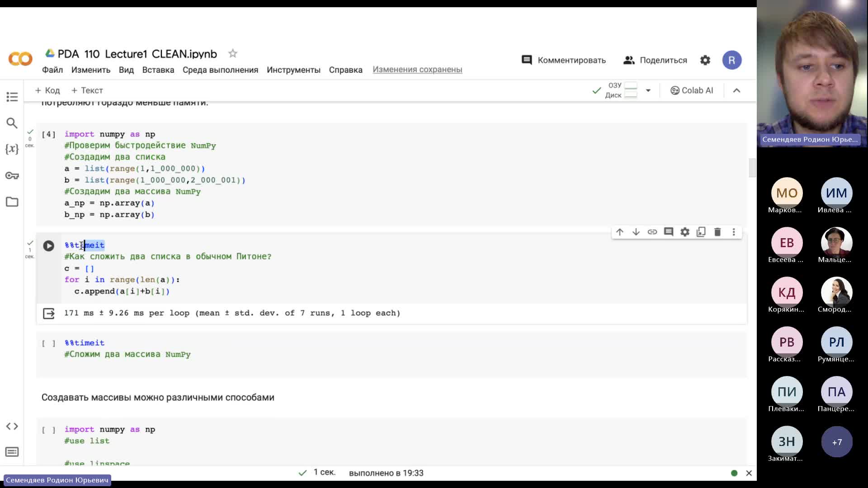Expand the RAM/Disk resources dropdown arrow
868x488 pixels.
point(648,90)
